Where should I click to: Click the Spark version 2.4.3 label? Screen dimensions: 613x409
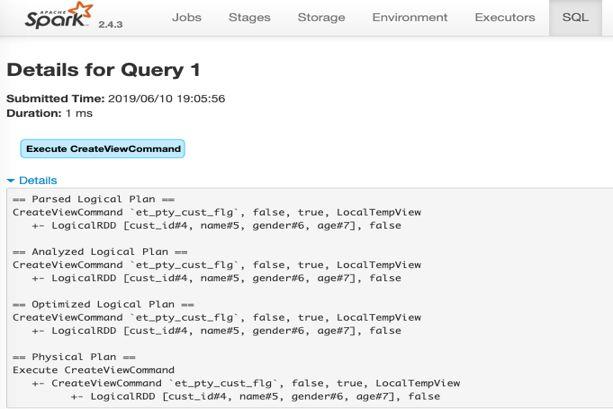[x=110, y=24]
